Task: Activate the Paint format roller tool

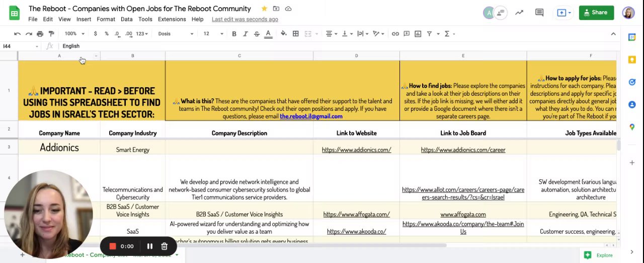Action: tap(51, 34)
